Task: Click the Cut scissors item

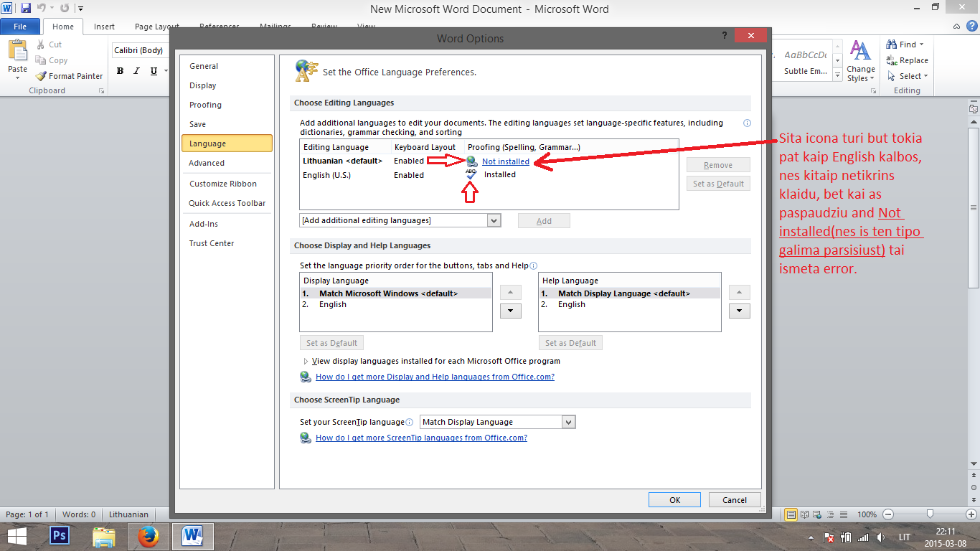Action: 50,44
